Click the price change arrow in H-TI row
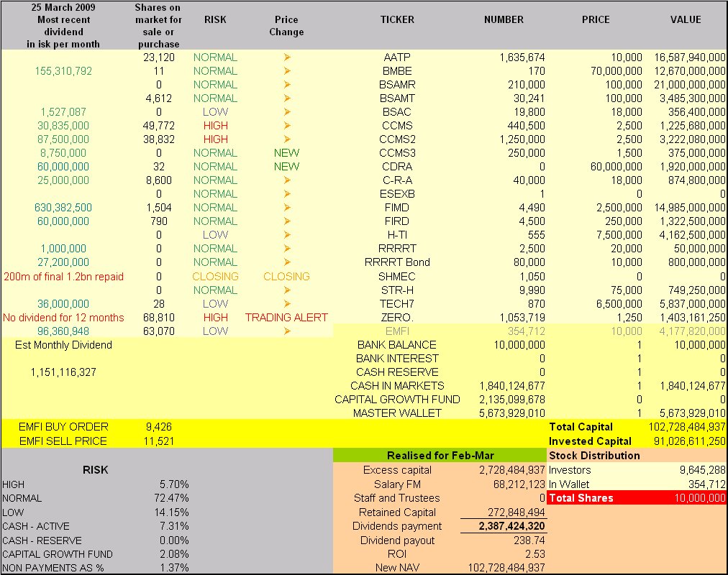This screenshot has width=728, height=575. pyautogui.click(x=287, y=234)
